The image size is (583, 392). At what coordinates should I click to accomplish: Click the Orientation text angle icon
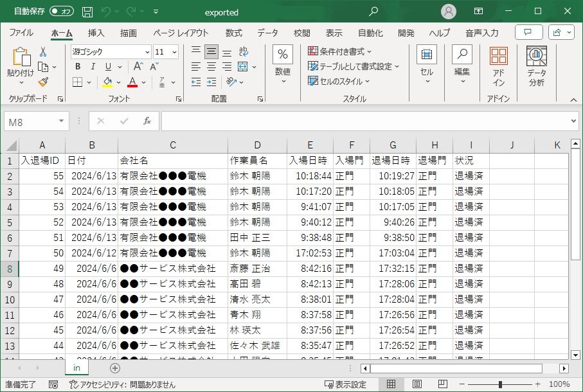pos(231,82)
